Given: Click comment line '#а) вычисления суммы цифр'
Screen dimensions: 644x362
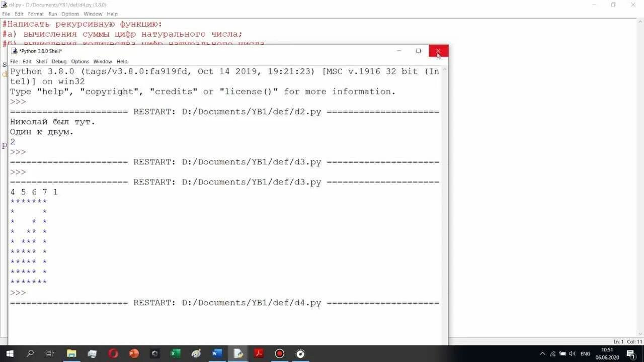Looking at the screenshot, I should (x=122, y=34).
